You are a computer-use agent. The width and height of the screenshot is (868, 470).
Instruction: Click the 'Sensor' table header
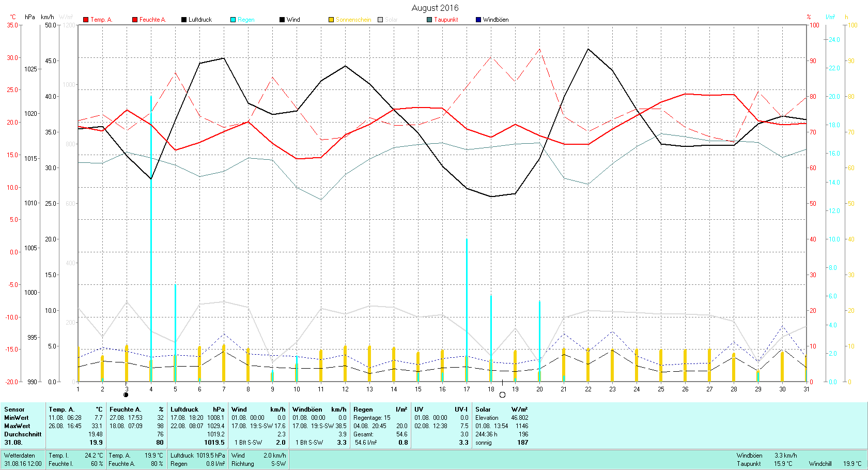pyautogui.click(x=14, y=410)
